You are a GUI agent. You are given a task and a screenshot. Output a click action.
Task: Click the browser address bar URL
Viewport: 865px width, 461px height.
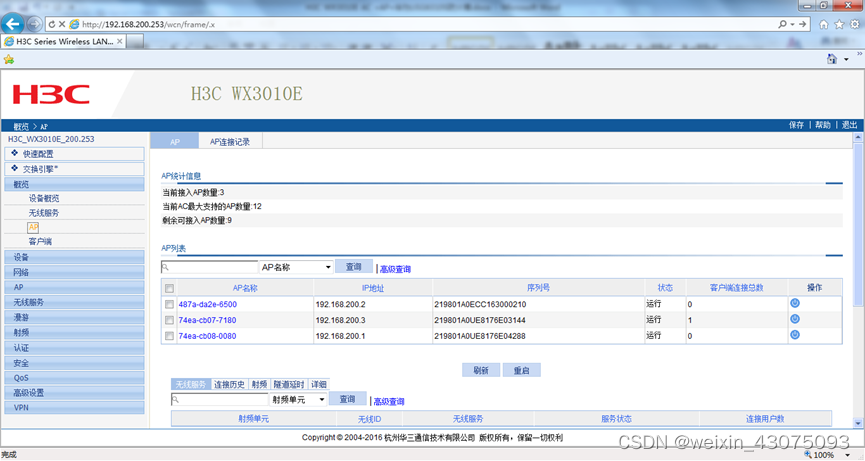click(148, 24)
